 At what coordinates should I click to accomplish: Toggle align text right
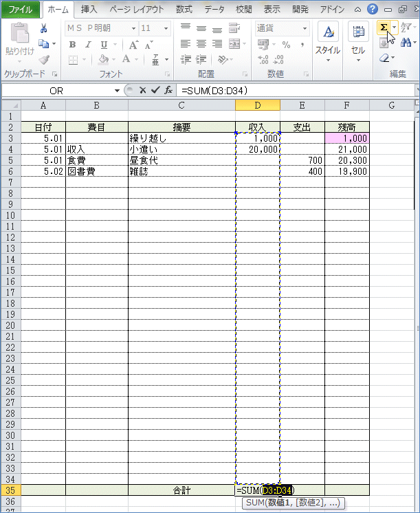coord(217,44)
